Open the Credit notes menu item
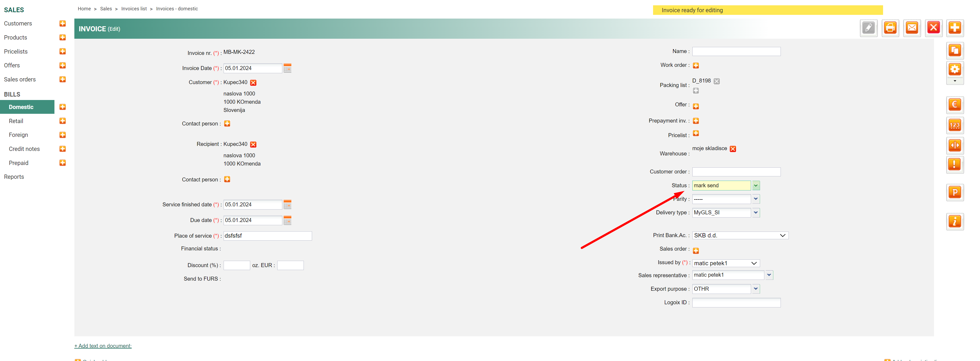Screen dimensions: 980x361 [24, 149]
